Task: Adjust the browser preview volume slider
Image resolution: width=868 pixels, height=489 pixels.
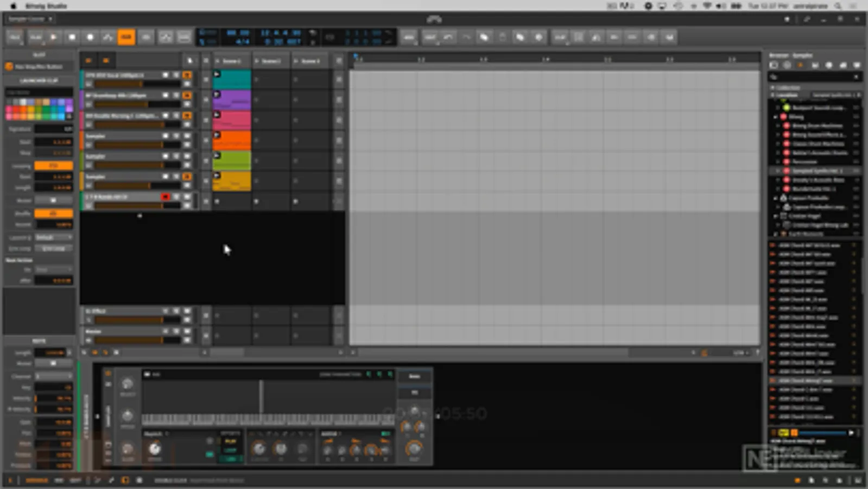Action: click(822, 433)
